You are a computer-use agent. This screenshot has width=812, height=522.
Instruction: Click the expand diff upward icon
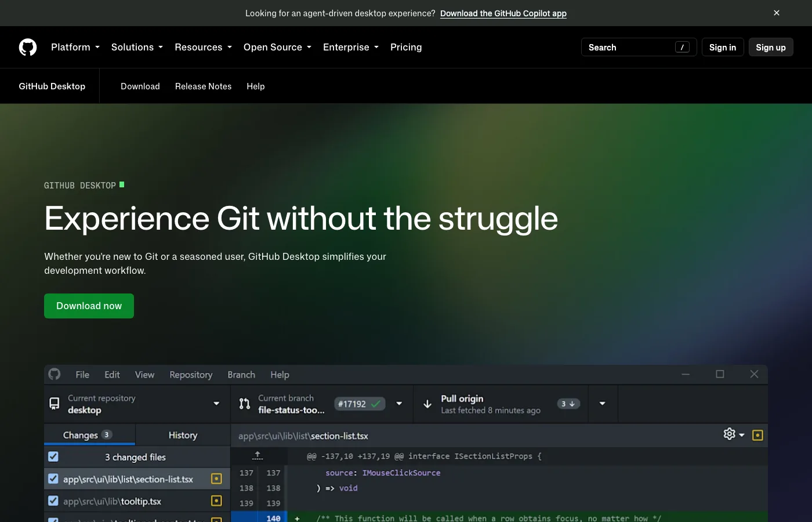[x=258, y=456]
